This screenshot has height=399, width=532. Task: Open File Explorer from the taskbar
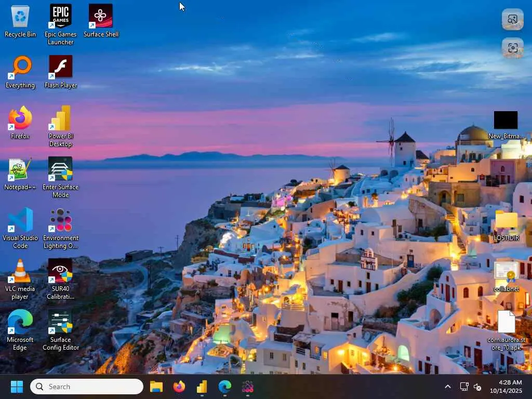tap(156, 387)
